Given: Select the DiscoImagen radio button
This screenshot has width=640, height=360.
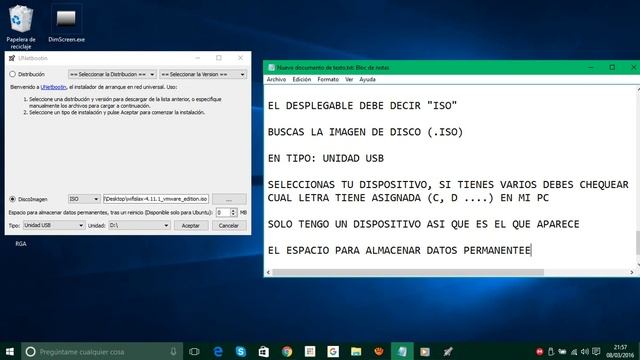Looking at the screenshot, I should click(x=13, y=199).
